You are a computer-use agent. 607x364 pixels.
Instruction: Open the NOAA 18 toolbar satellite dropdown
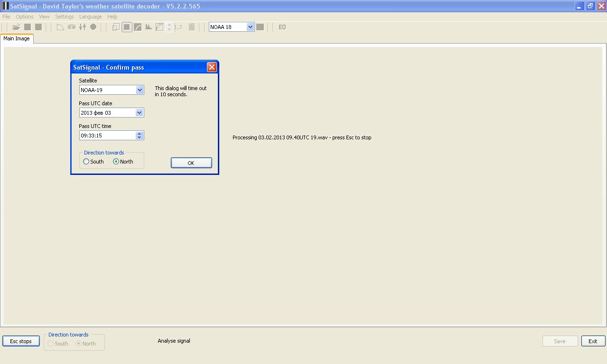pos(251,27)
